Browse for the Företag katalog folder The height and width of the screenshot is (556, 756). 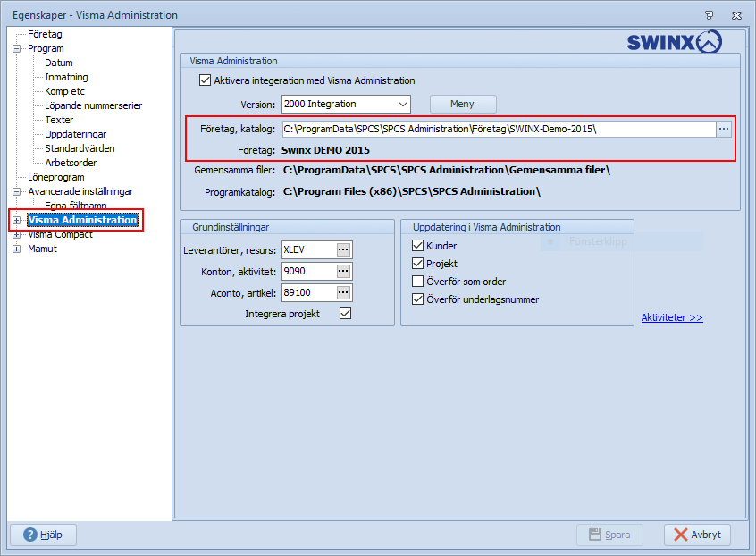point(724,129)
